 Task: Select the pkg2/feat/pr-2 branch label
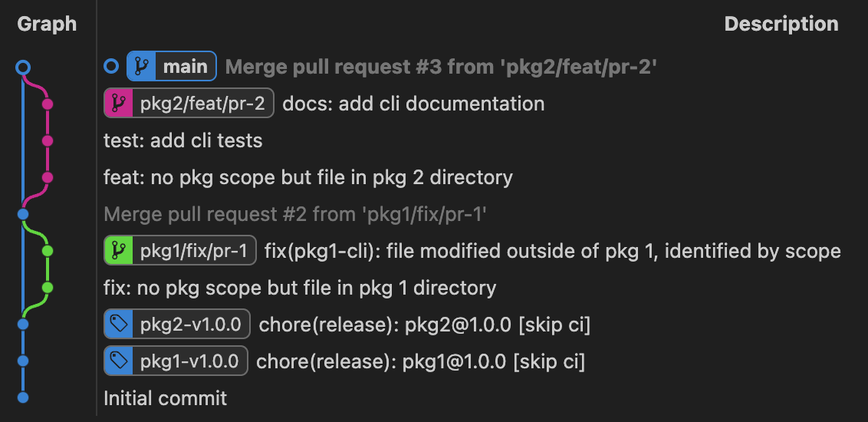tap(202, 104)
